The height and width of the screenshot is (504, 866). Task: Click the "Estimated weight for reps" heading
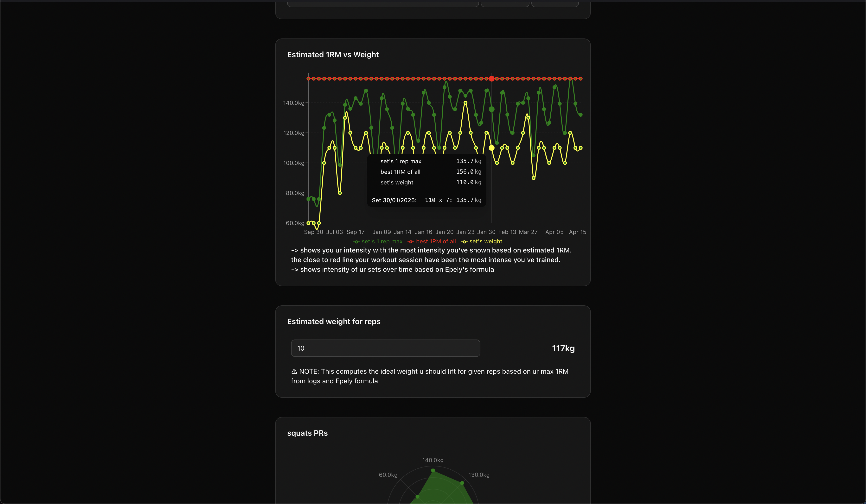tap(334, 321)
